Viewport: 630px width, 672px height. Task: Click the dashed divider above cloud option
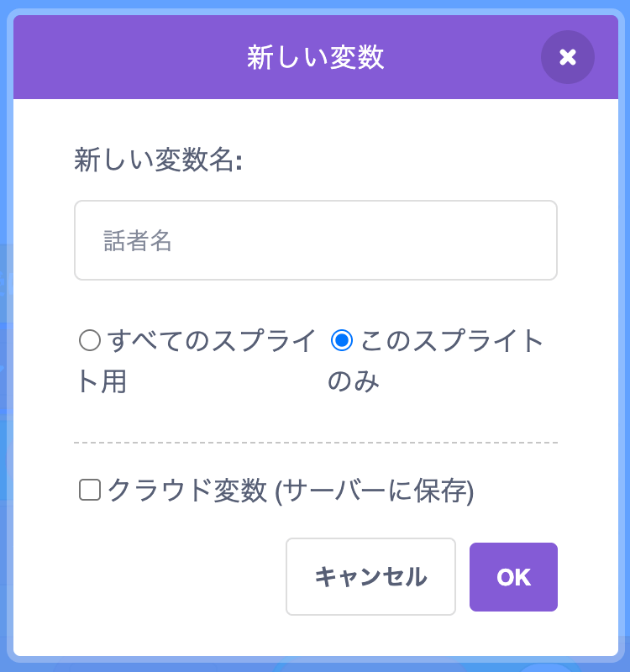pos(315,443)
